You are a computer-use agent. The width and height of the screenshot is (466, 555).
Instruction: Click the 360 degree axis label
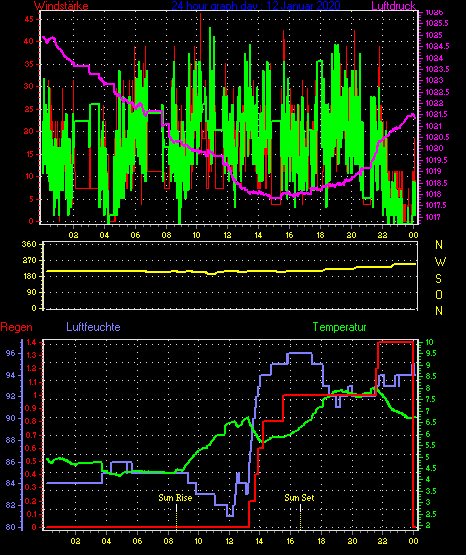29,245
